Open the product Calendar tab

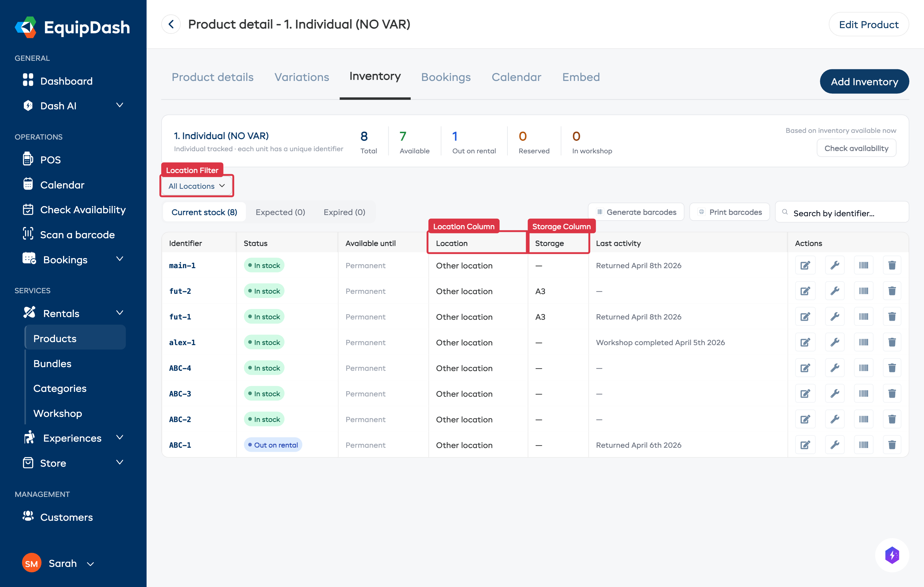[516, 77]
